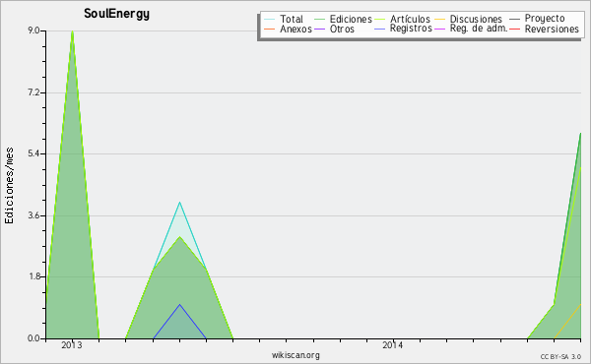
Task: Select the Artículos legend entry
Action: 410,19
